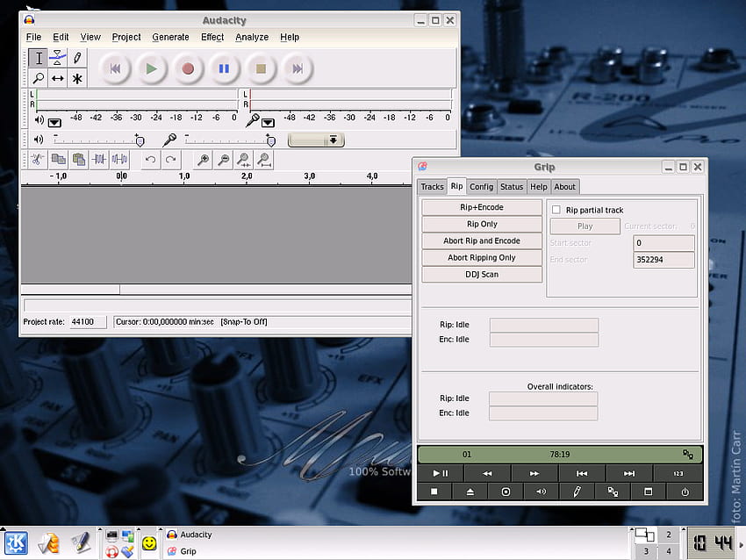
Task: Click the Rewind button in Grip player
Action: pos(487,473)
